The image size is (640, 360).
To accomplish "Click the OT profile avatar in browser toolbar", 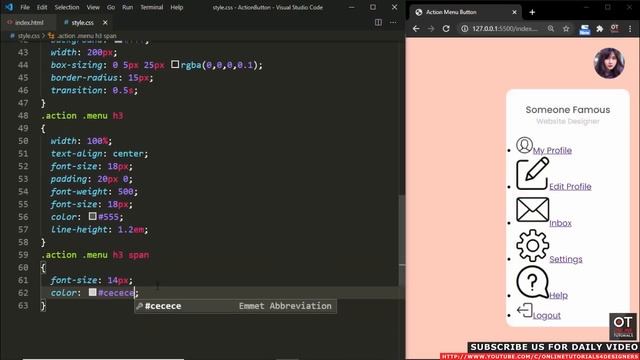I will point(615,28).
